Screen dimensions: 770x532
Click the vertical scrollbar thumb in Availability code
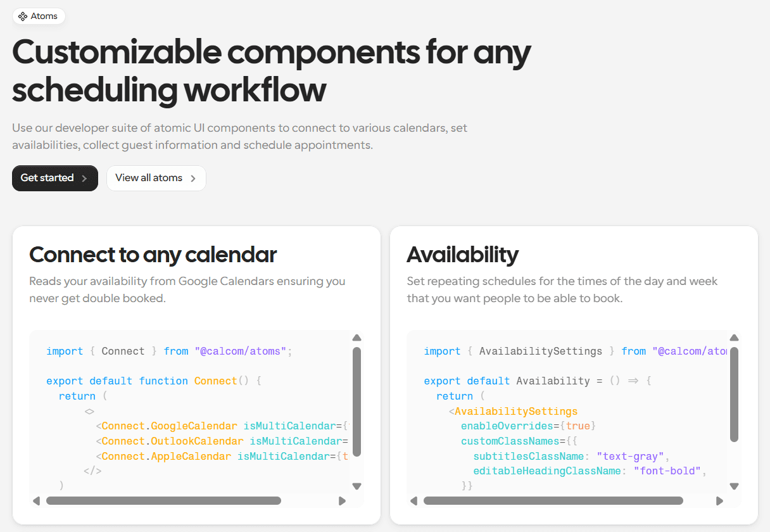click(x=734, y=394)
